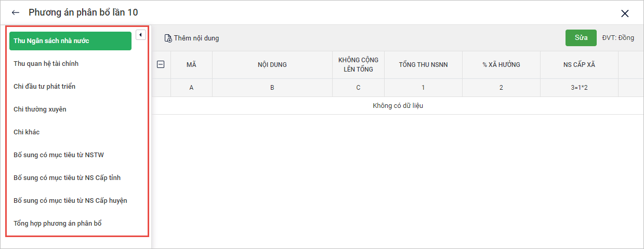The image size is (644, 249).
Task: Toggle the collapse-all box in table header
Action: pyautogui.click(x=161, y=64)
